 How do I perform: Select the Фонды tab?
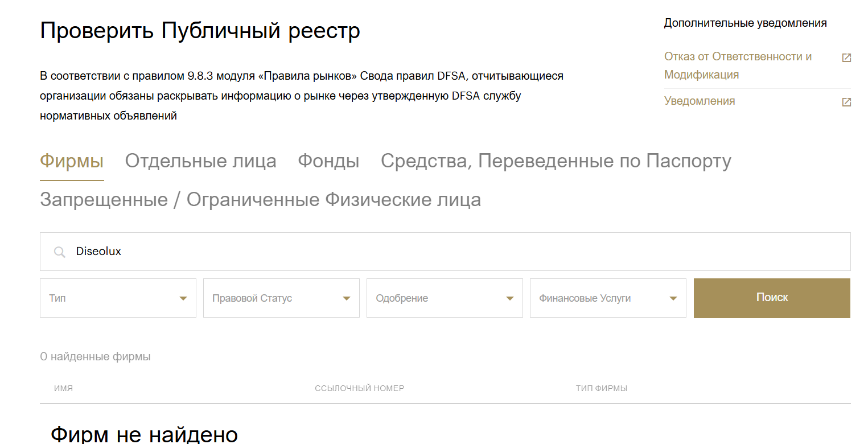click(328, 161)
